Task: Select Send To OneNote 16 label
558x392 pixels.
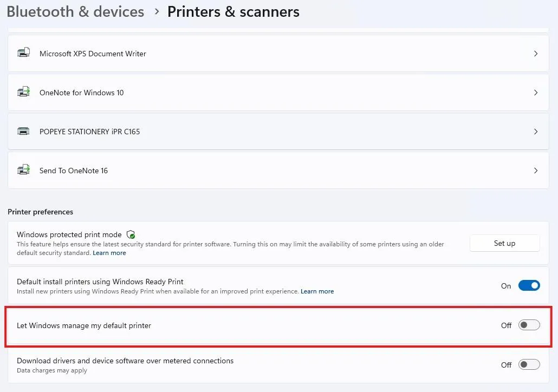Action: tap(73, 171)
